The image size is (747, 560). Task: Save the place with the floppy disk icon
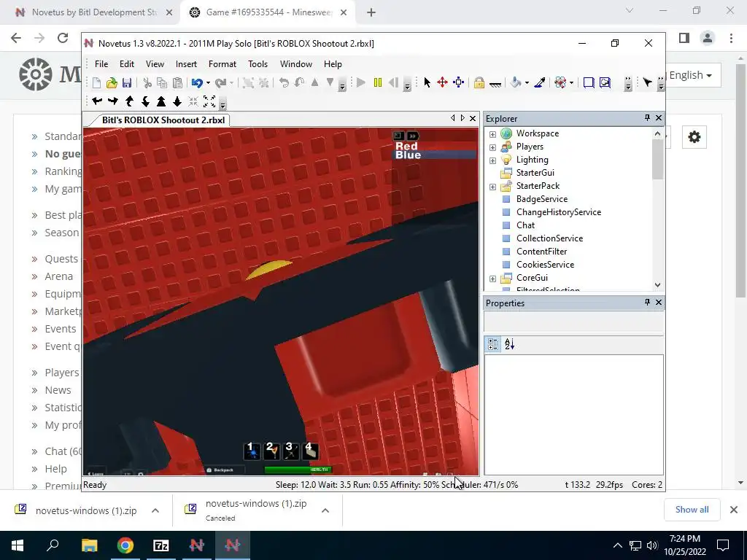tap(127, 83)
